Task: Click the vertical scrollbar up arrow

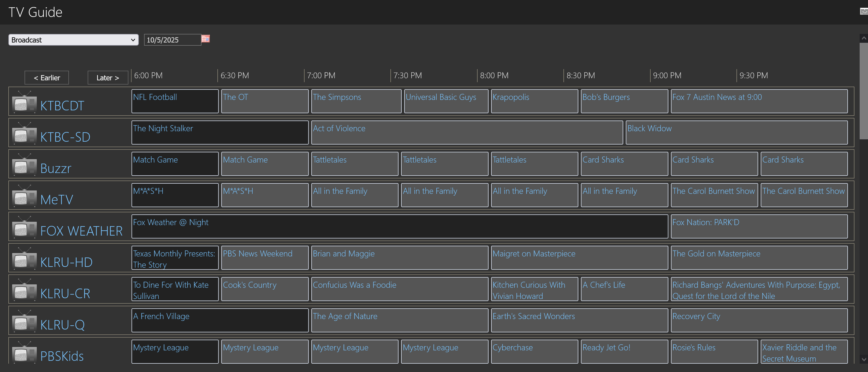Action: coord(864,38)
